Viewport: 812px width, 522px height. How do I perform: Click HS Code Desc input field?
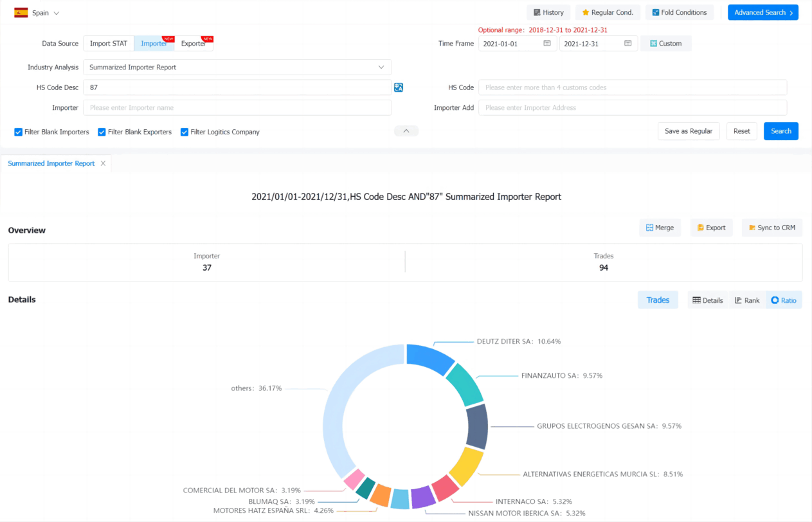point(237,87)
